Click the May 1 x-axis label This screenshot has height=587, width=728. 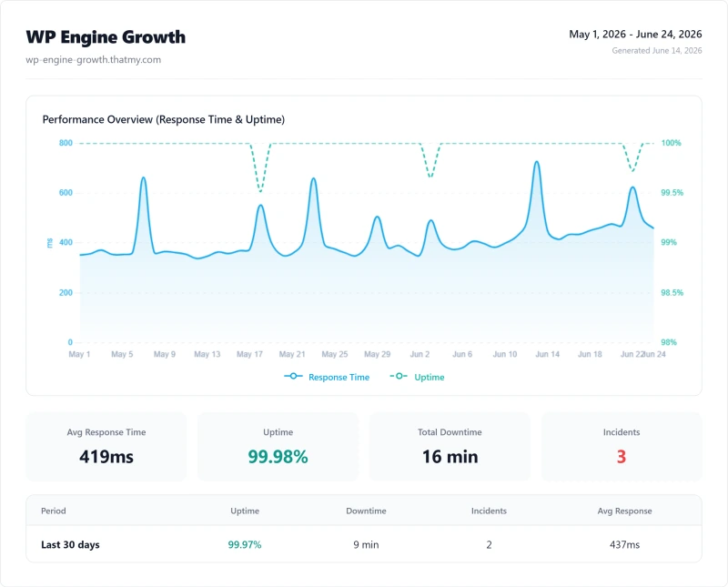point(79,354)
